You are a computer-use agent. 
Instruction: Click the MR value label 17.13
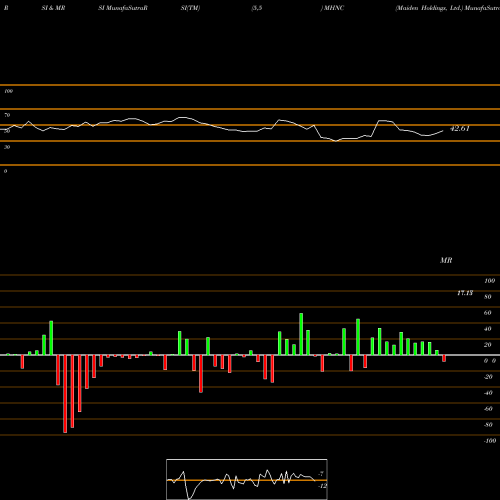[x=465, y=293]
